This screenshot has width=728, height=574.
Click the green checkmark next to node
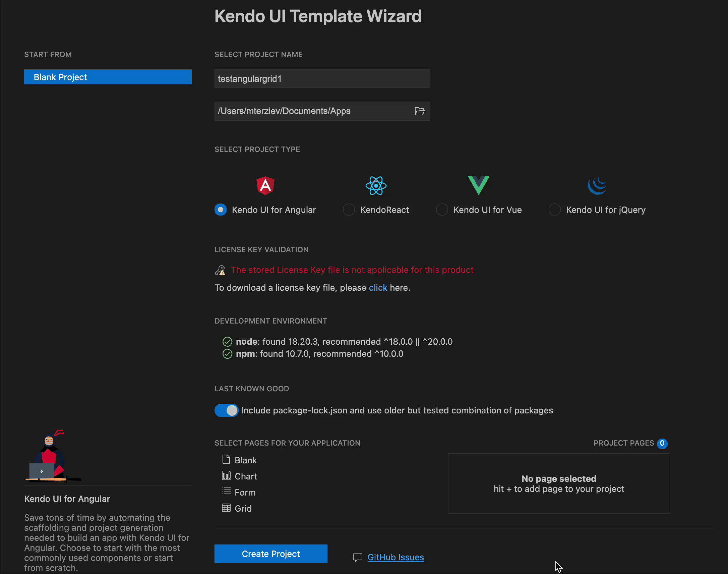click(x=228, y=342)
